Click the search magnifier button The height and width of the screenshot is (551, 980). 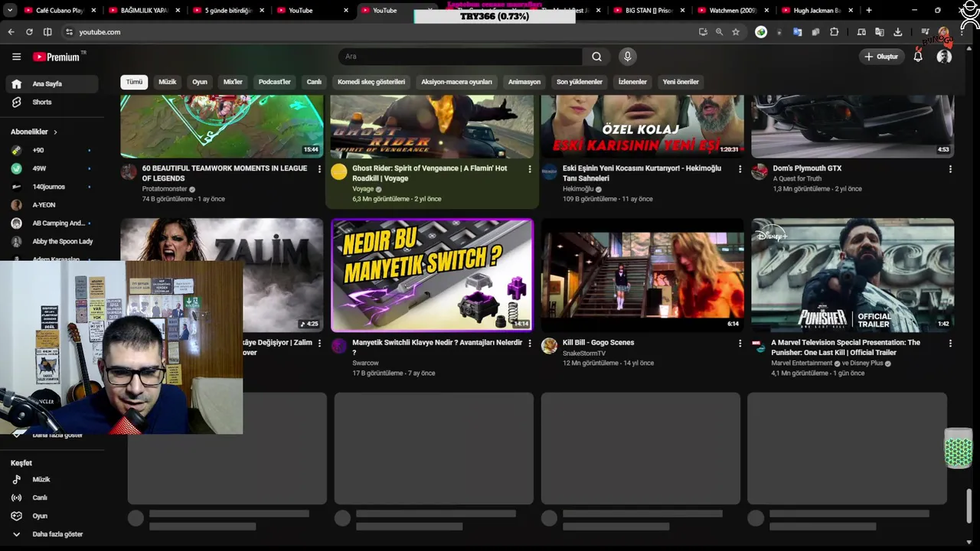point(596,57)
